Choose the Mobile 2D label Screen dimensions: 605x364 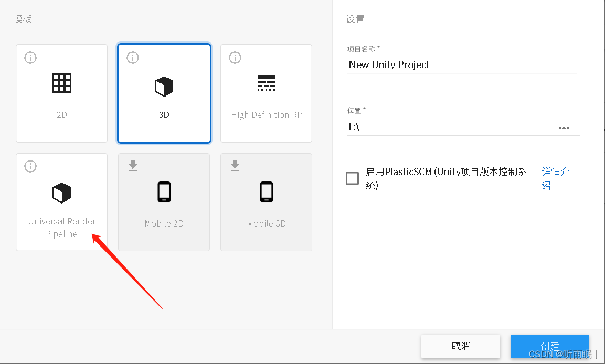point(164,223)
